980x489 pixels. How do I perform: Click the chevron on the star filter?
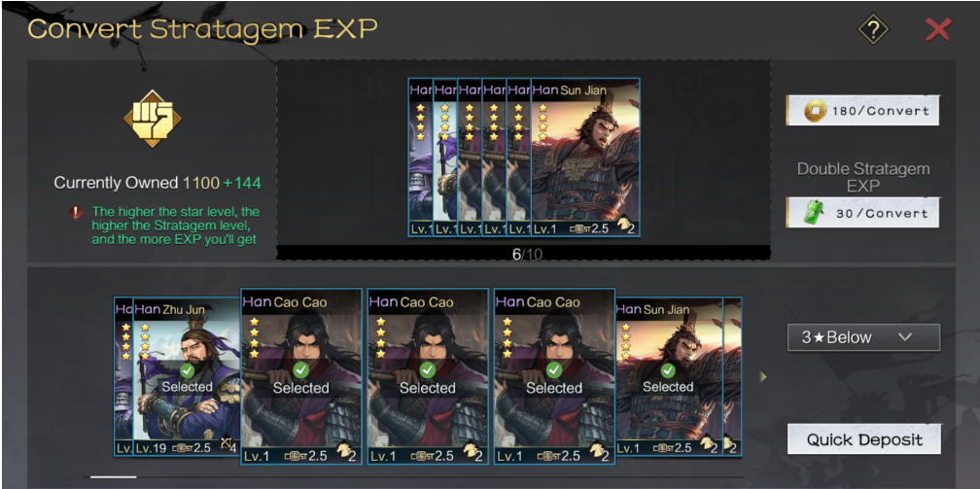coord(904,337)
